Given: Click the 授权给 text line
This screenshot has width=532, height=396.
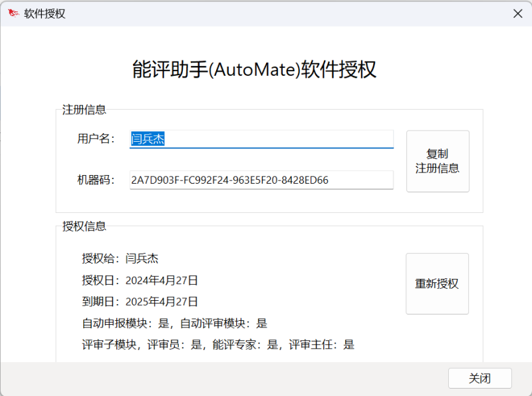Looking at the screenshot, I should tap(120, 258).
